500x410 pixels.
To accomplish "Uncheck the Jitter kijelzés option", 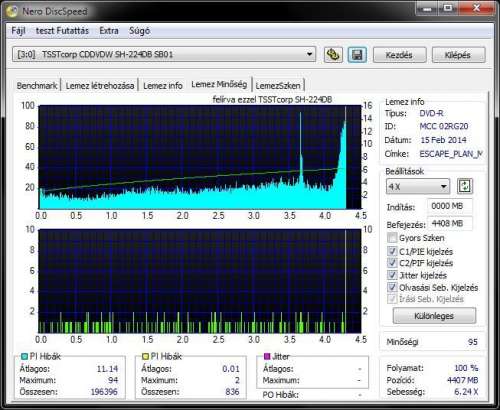I will 392,275.
